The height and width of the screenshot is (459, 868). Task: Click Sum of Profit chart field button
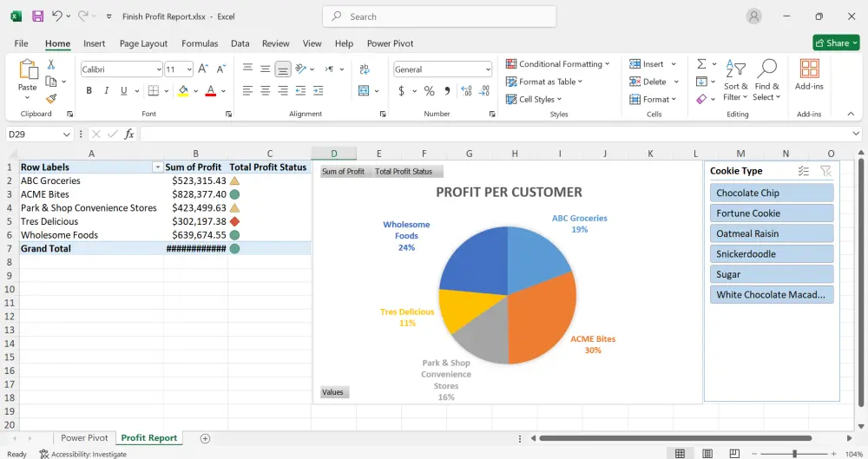click(x=343, y=172)
